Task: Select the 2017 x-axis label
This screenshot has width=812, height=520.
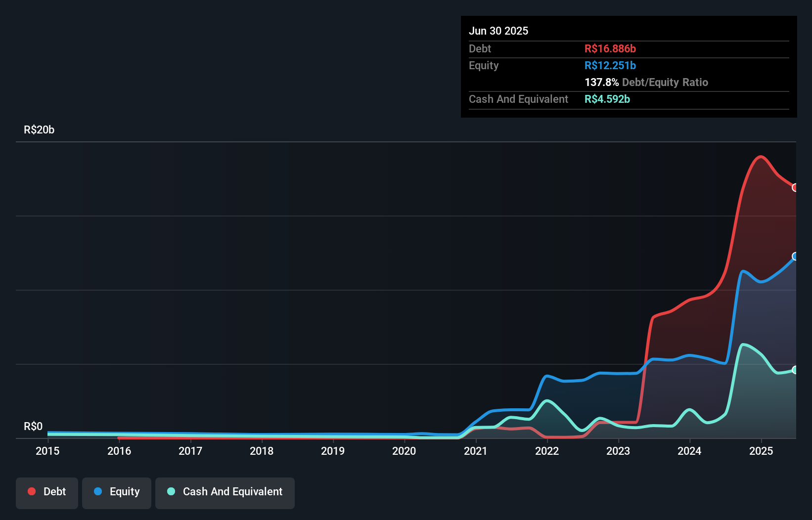Action: pos(190,451)
